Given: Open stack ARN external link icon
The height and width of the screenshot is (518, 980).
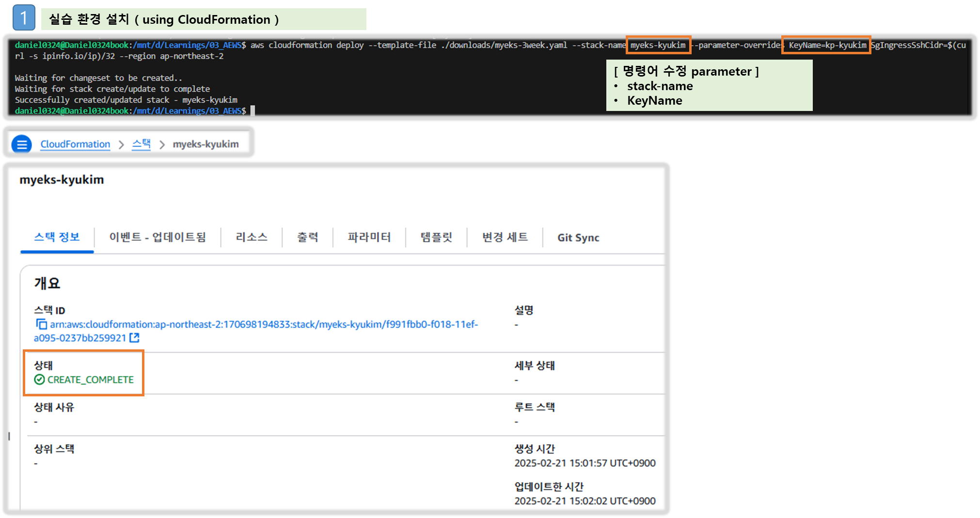Looking at the screenshot, I should 134,338.
